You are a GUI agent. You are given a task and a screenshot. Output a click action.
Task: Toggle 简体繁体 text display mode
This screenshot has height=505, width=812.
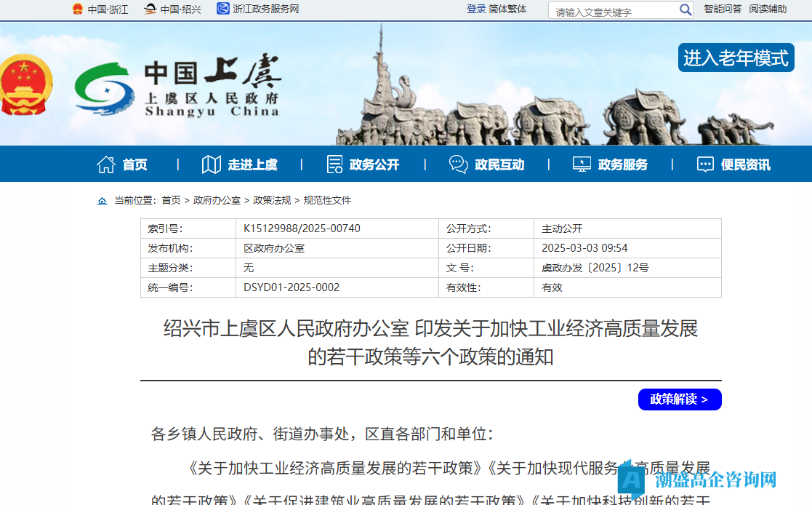point(507,9)
